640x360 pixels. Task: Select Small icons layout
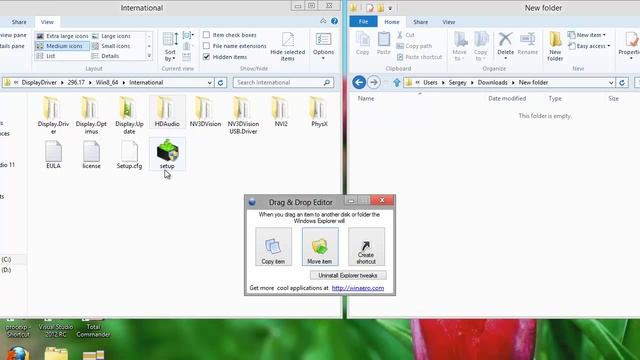(111, 46)
